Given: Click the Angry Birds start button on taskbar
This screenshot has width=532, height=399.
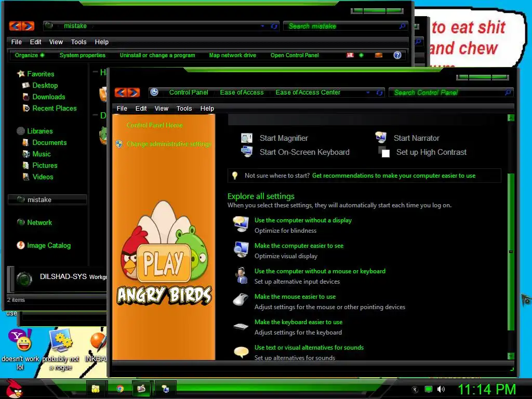Looking at the screenshot, I should pos(14,389).
